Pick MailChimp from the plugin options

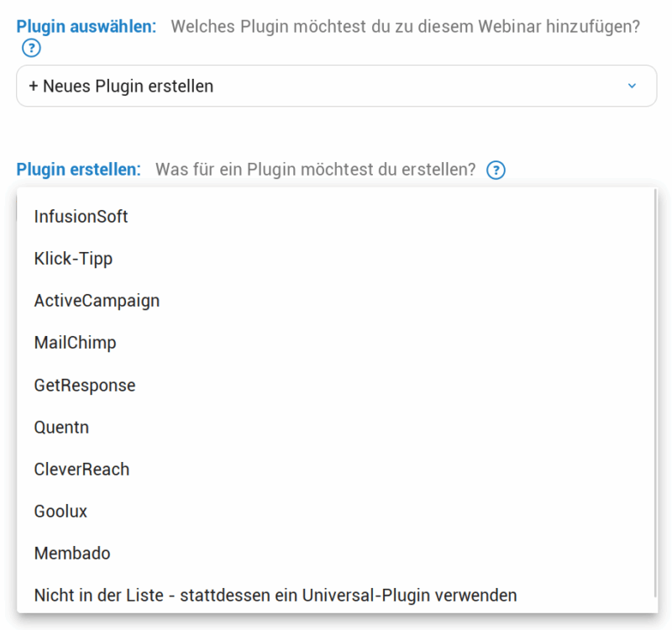[75, 343]
